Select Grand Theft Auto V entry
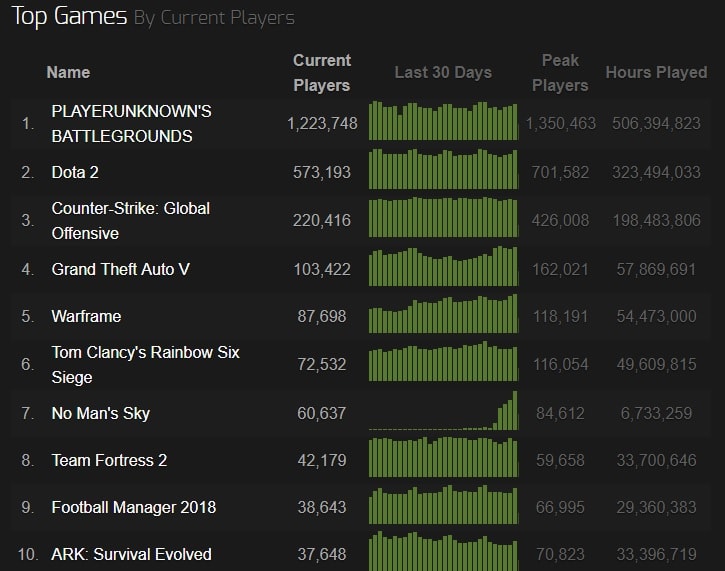Screen dimensions: 725x571 click(120, 269)
